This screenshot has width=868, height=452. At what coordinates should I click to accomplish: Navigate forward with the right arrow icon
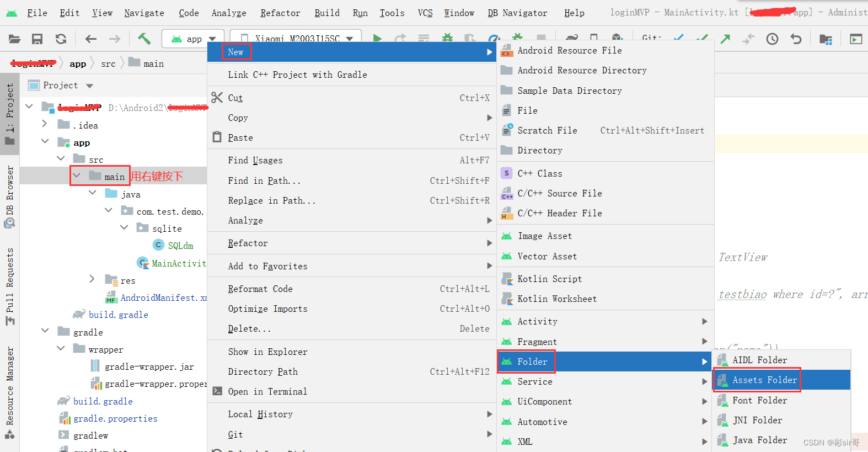pyautogui.click(x=114, y=39)
